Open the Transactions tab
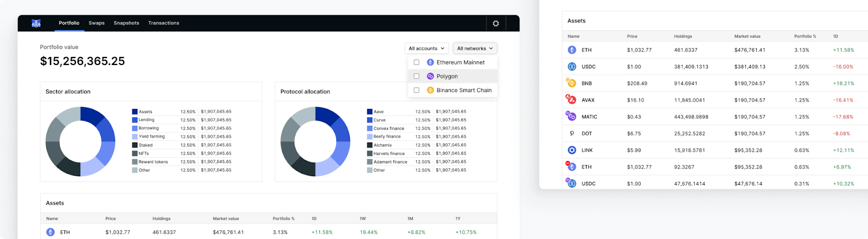This screenshot has width=868, height=239. tap(164, 23)
